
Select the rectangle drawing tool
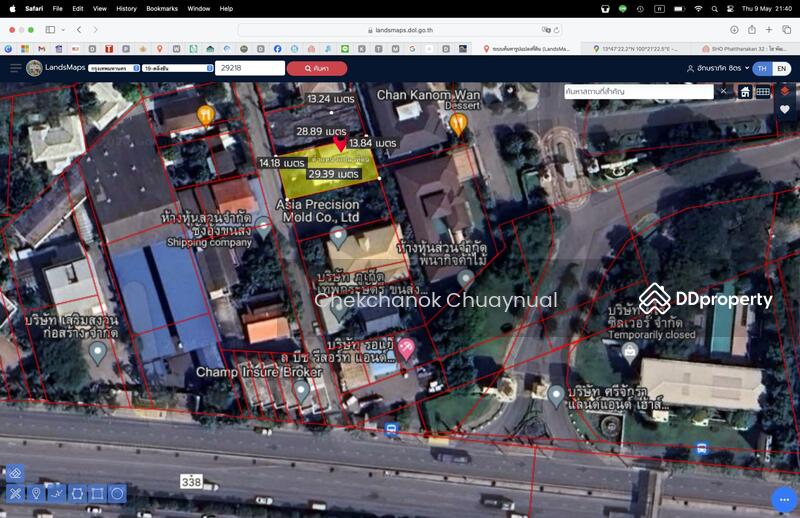tap(97, 494)
